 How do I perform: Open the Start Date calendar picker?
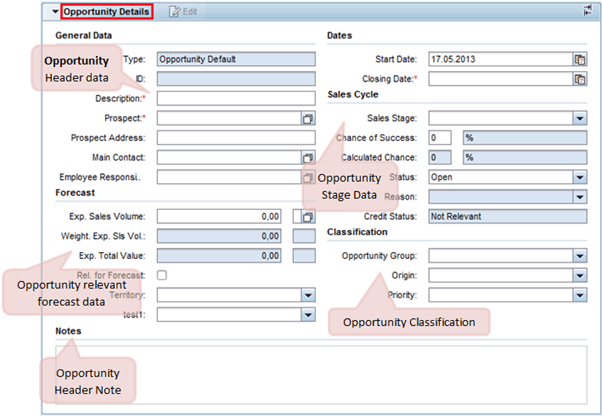click(x=579, y=59)
